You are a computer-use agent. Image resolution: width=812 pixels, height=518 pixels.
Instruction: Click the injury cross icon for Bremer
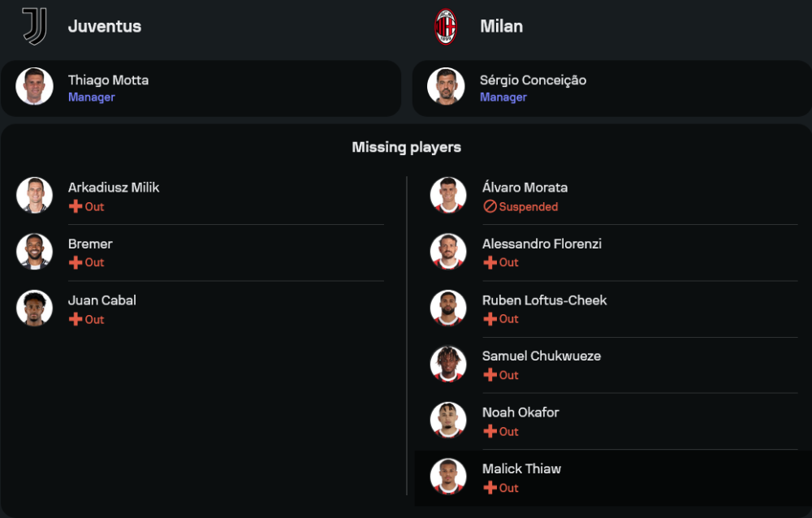(x=76, y=263)
